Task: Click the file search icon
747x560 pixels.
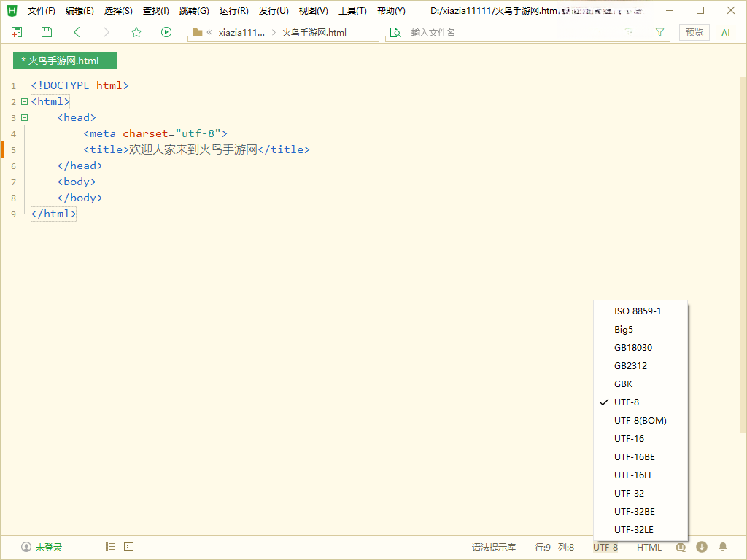Action: [395, 32]
